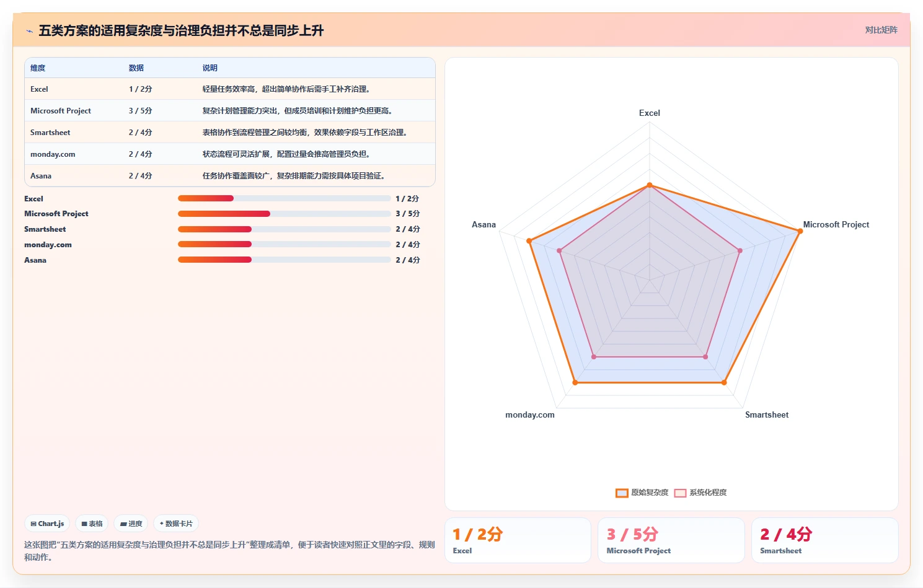Click orange data point on Asana axis

pos(529,241)
